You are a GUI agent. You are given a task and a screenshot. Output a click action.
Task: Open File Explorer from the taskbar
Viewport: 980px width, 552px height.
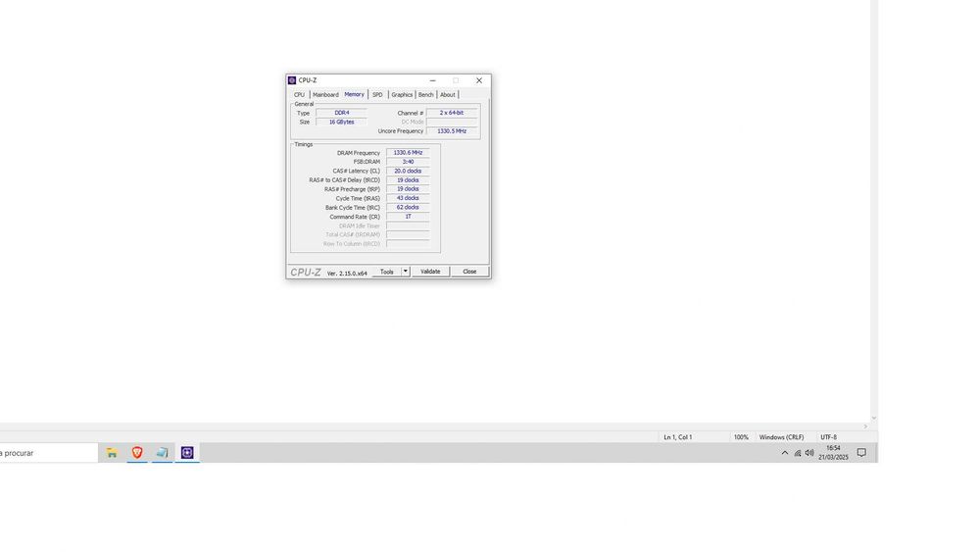pyautogui.click(x=112, y=453)
